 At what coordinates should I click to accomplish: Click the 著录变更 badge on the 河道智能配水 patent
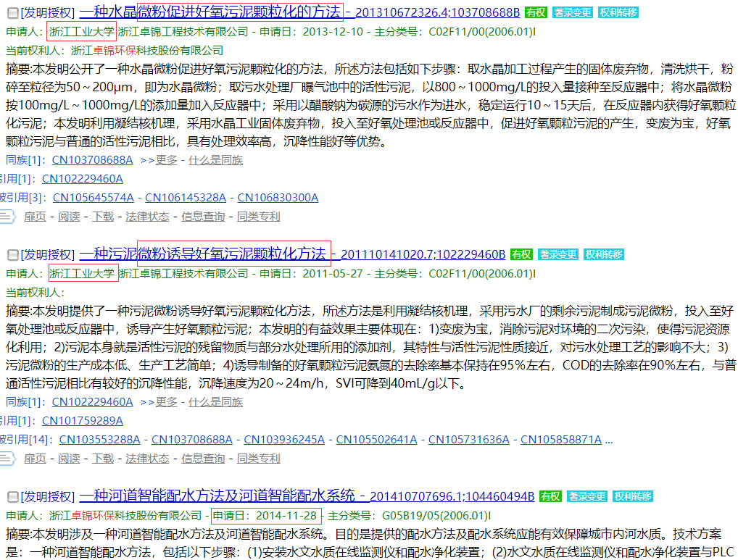point(587,496)
